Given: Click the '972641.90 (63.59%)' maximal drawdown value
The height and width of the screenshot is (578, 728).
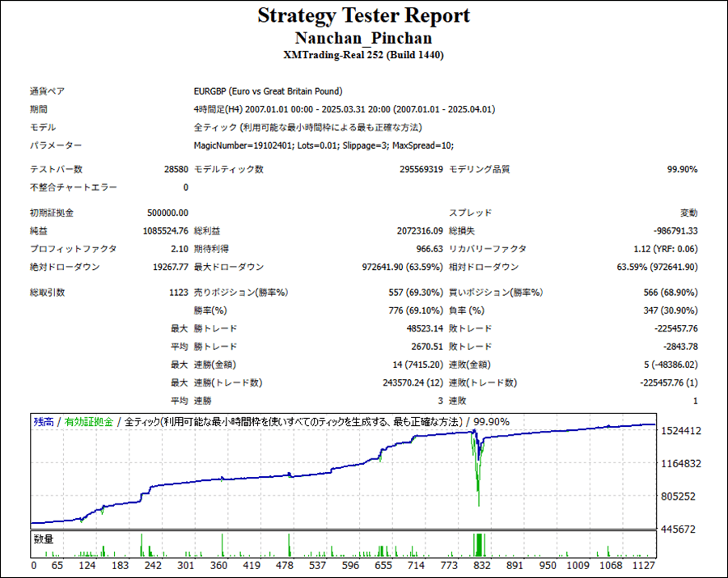Looking at the screenshot, I should (x=403, y=268).
